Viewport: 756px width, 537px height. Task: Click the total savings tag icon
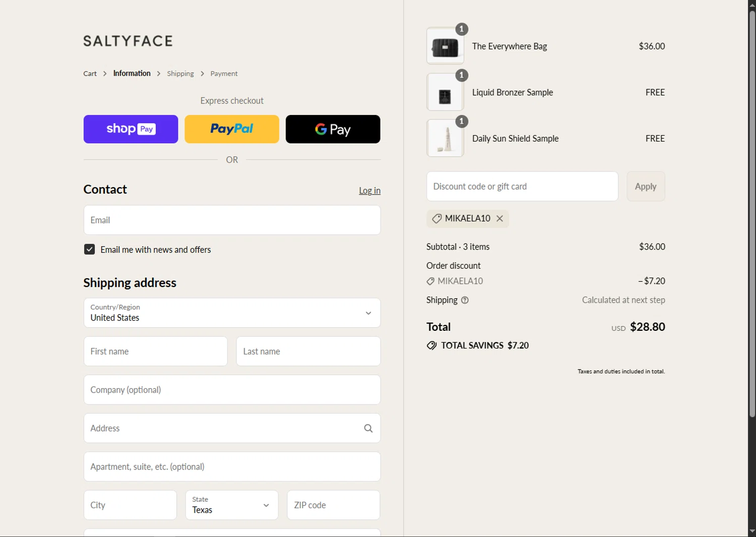[431, 345]
